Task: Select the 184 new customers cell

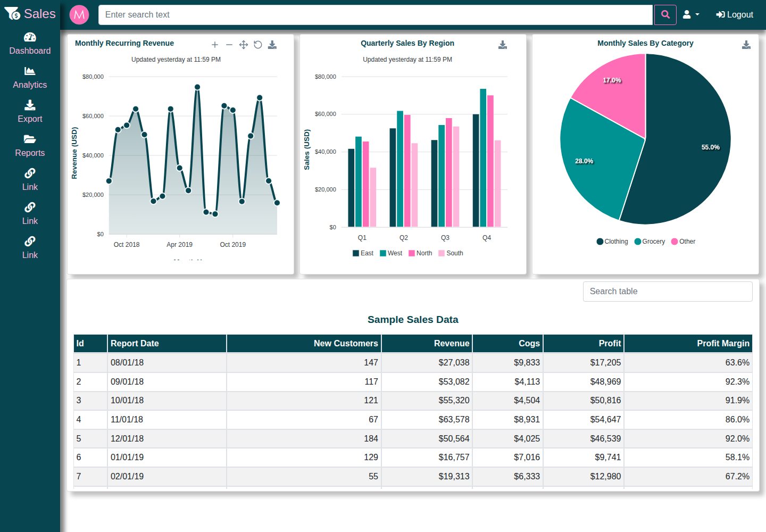Action: 304,439
